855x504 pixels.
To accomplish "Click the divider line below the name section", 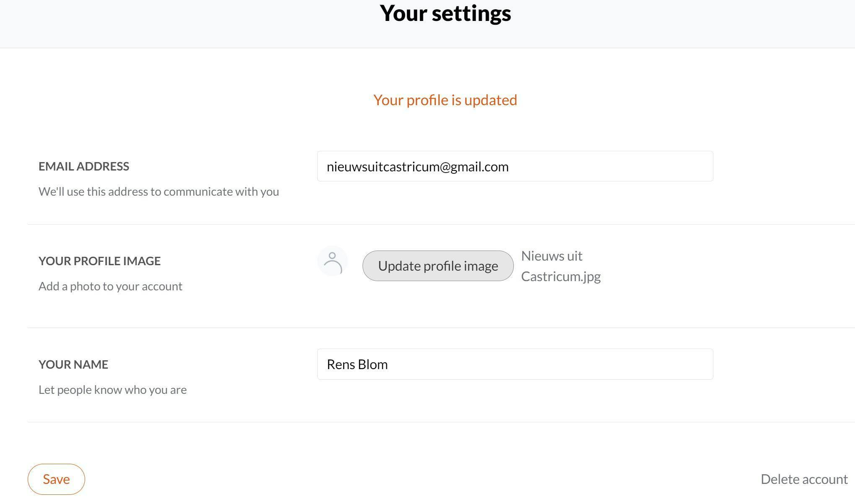I will click(419, 422).
